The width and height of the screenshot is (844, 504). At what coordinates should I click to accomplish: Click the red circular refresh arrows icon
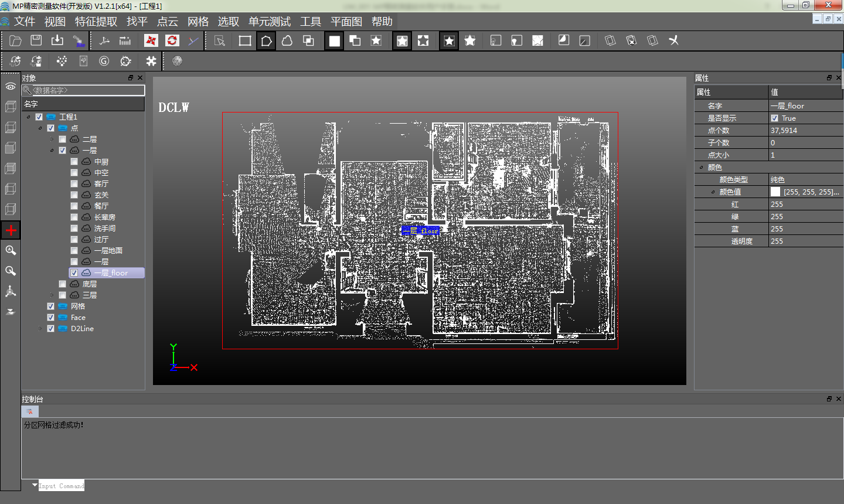[172, 40]
